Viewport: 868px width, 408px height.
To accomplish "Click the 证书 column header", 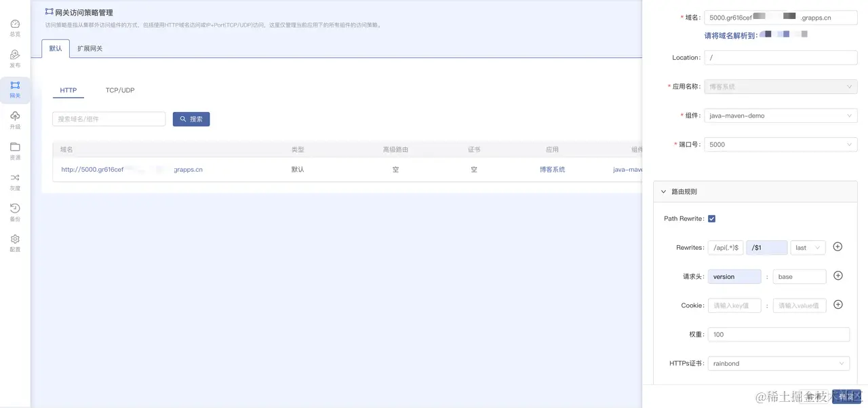I will 474,149.
